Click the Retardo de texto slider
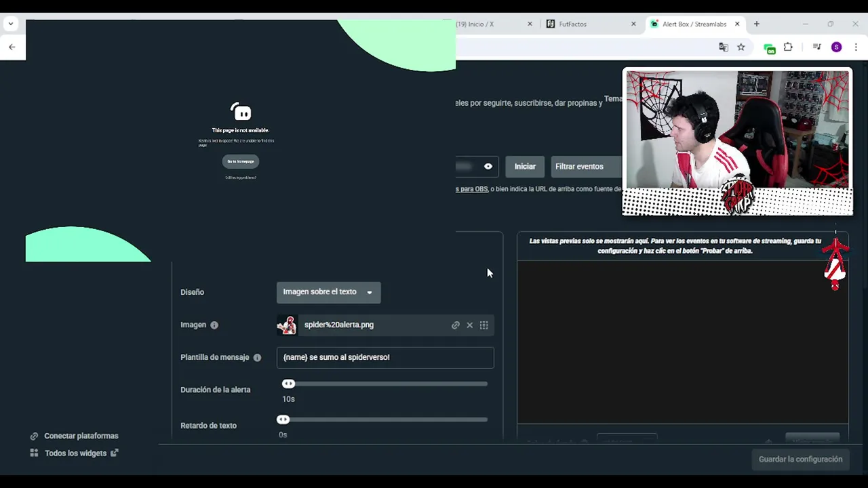The image size is (868, 488). click(382, 420)
